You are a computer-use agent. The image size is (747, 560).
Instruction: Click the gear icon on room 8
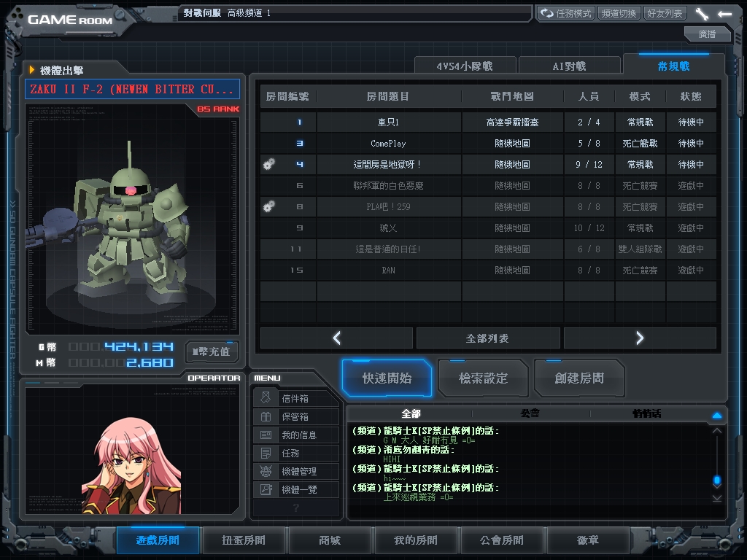[x=268, y=206]
